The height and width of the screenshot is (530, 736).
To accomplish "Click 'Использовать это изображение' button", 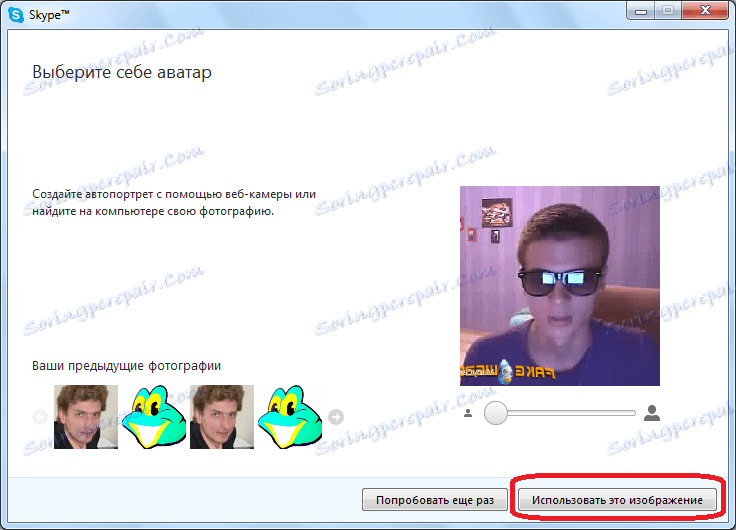I will (617, 500).
